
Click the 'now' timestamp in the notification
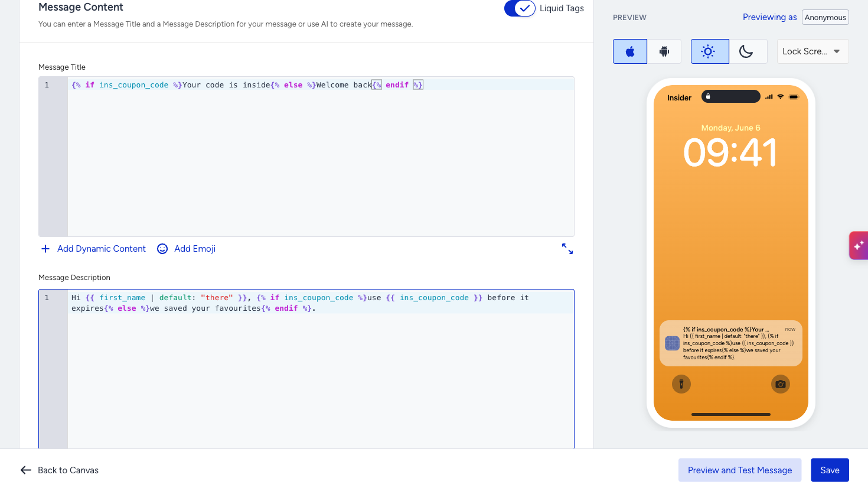pos(790,329)
